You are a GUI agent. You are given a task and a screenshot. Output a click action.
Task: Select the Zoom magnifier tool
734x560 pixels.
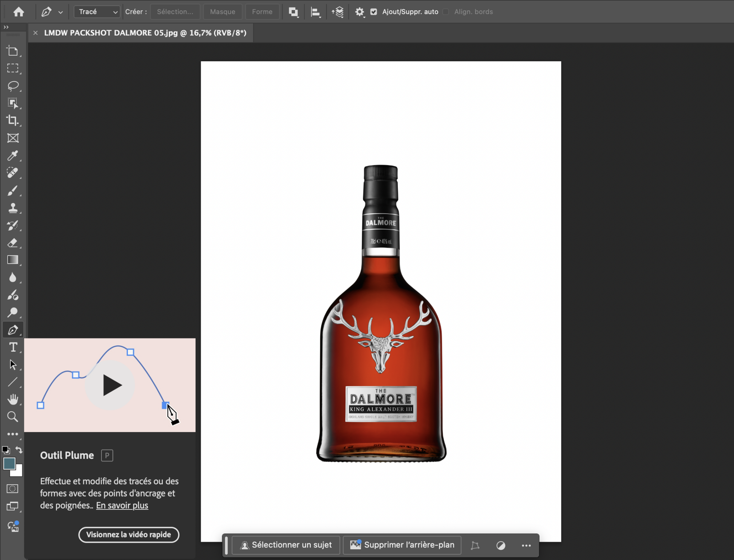[x=13, y=417]
